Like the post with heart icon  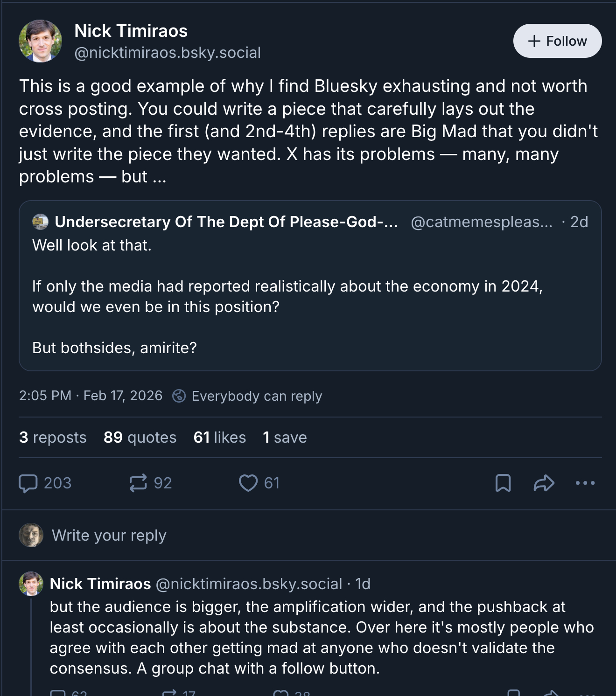coord(248,483)
